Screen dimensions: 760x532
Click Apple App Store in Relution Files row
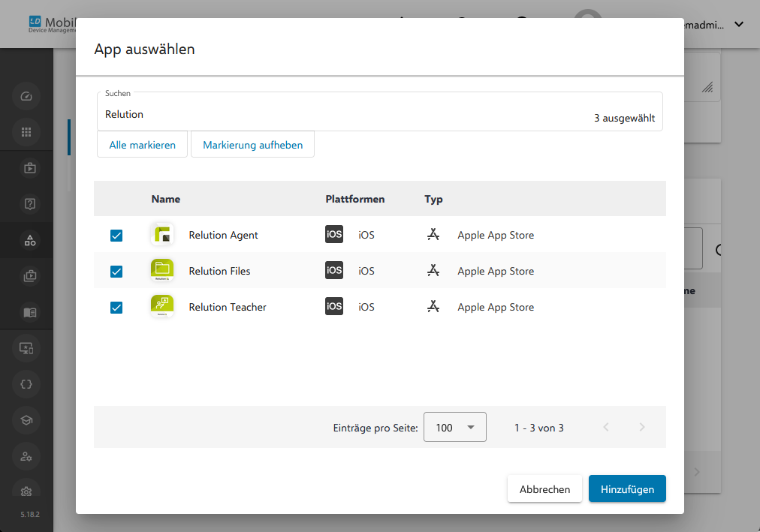[496, 271]
